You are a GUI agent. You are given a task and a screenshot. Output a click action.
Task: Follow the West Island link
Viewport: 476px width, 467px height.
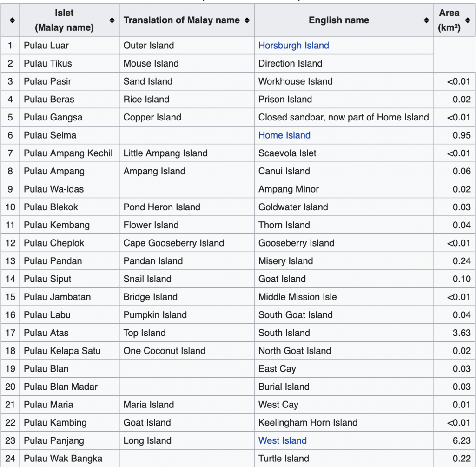pos(282,440)
